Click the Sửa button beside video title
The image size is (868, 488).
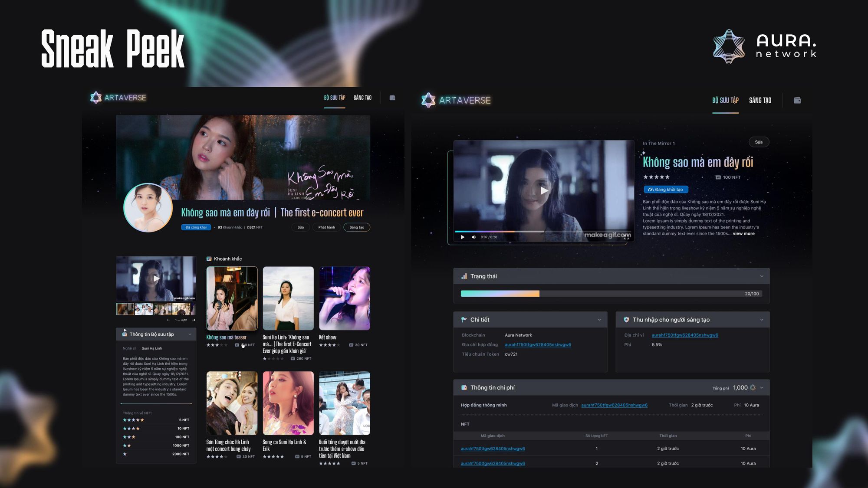pos(758,142)
